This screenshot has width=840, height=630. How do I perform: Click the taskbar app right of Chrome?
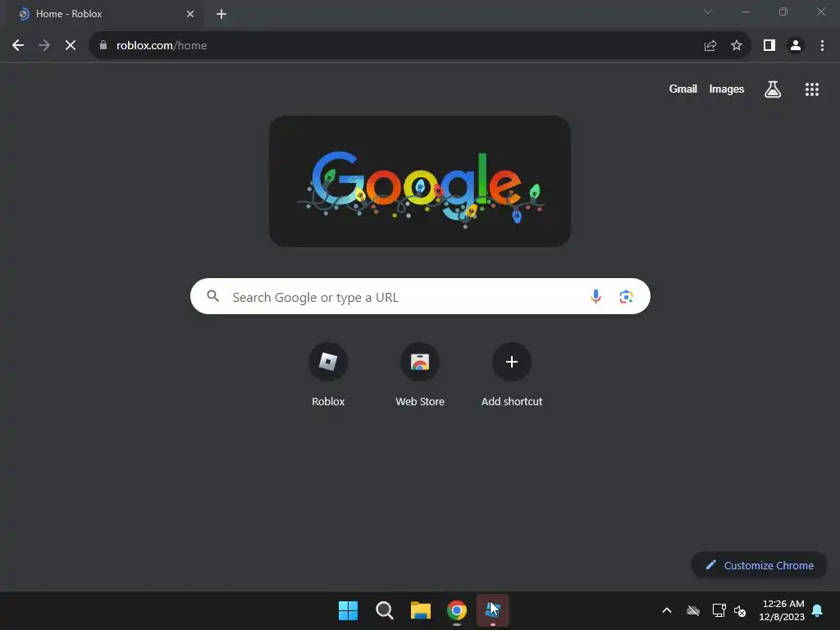[493, 610]
